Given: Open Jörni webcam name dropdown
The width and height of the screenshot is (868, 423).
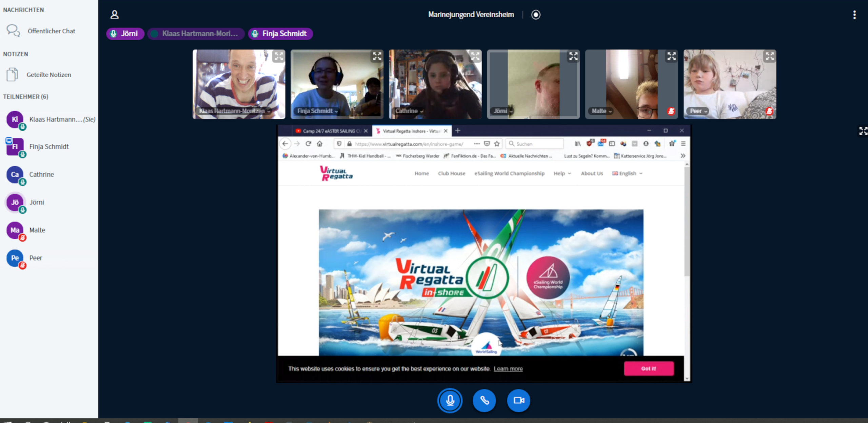Looking at the screenshot, I should (503, 111).
